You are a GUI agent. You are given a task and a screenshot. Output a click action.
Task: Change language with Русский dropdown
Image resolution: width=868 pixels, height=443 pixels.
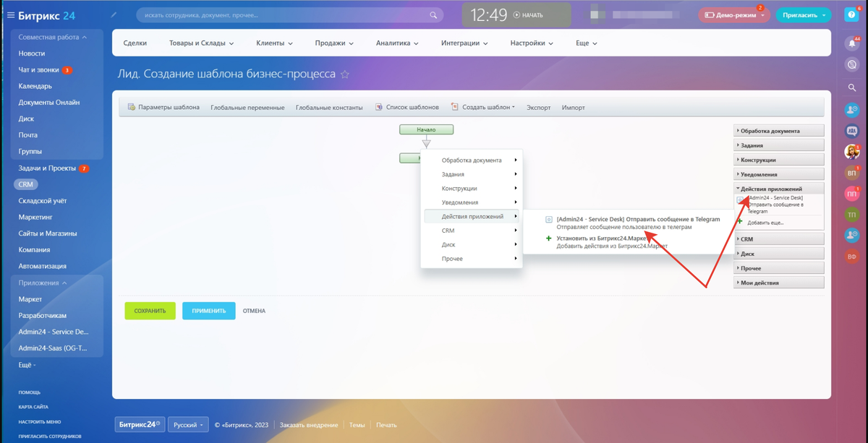pyautogui.click(x=189, y=425)
